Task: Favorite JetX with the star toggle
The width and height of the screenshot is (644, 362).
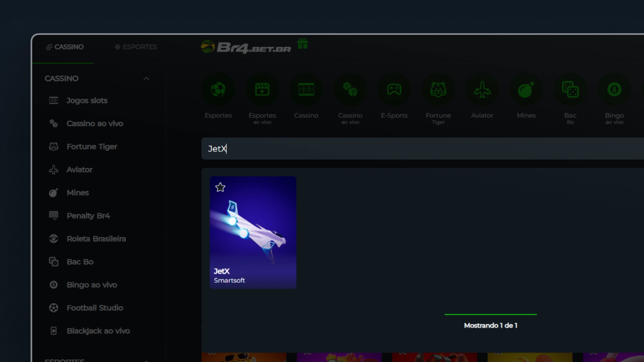Action: pos(220,187)
